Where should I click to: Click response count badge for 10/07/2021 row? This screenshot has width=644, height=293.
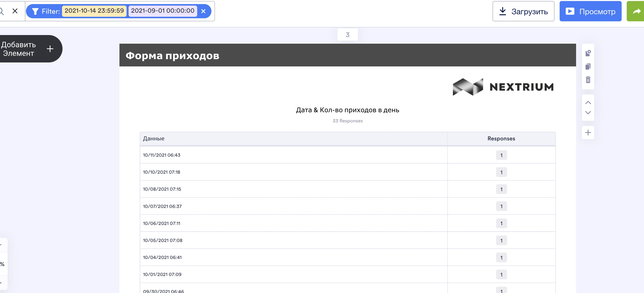pos(501,206)
